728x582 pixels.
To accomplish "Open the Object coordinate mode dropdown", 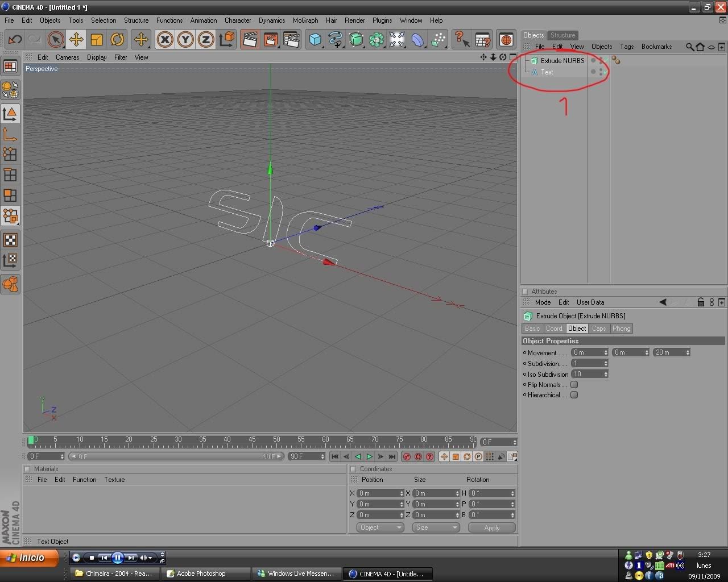I will click(x=380, y=527).
